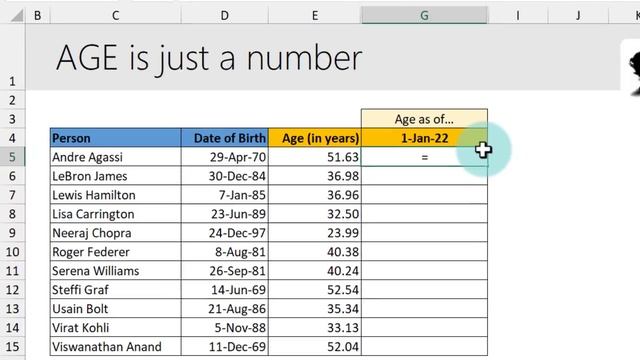Click the birth date '5-Nov-88'
The image size is (640, 360).
click(x=224, y=328)
